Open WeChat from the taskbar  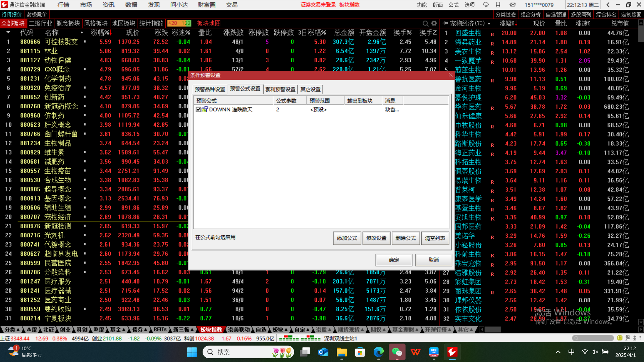397,352
